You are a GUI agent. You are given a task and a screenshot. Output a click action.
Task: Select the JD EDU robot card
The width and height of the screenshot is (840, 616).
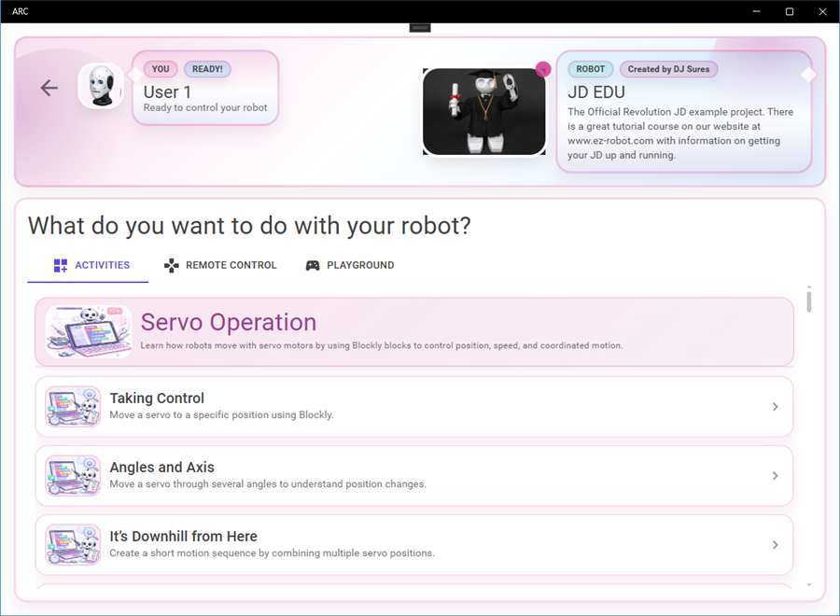point(683,112)
